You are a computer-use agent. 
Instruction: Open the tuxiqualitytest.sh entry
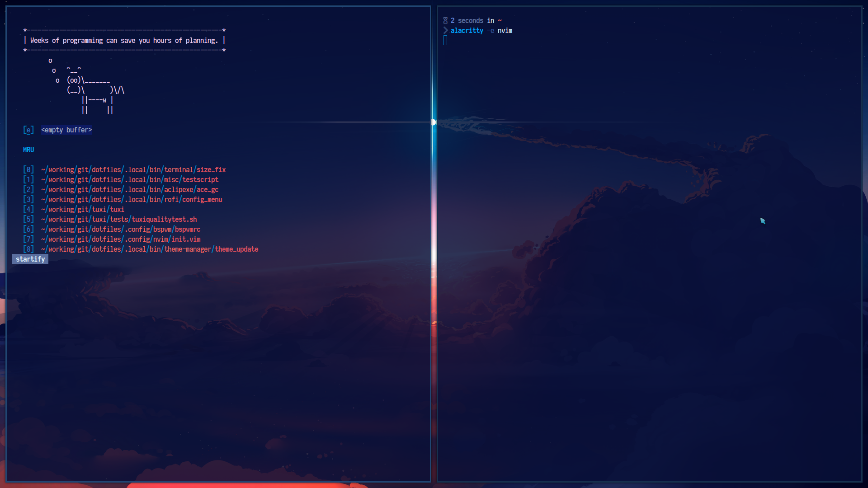point(119,219)
